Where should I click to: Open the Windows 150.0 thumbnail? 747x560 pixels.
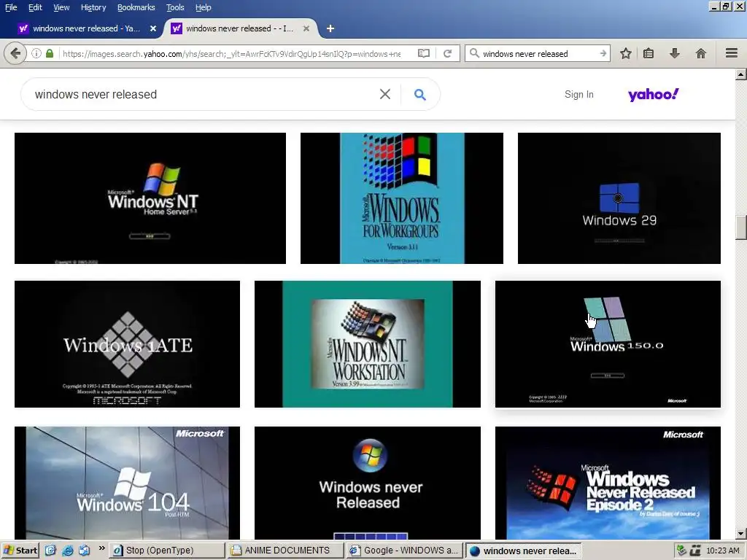[608, 344]
